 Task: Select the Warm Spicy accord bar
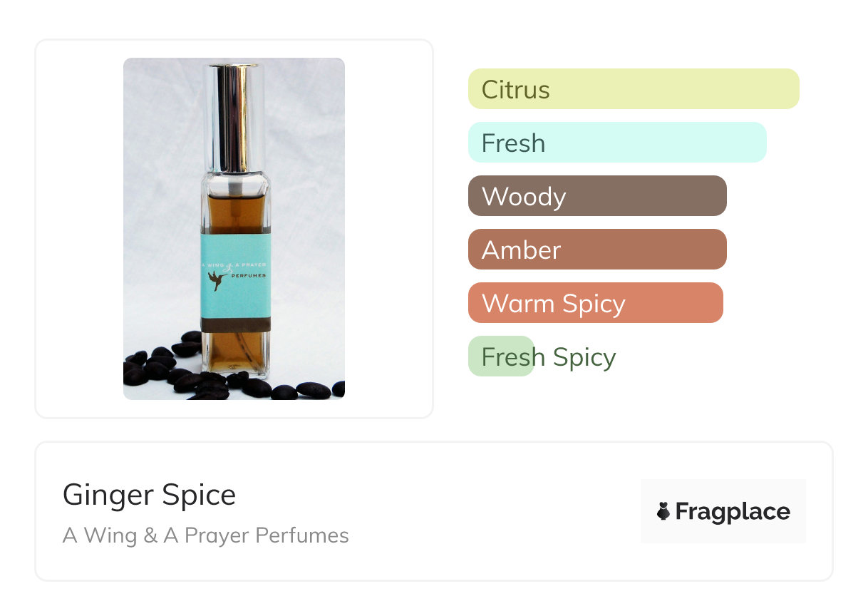point(595,303)
